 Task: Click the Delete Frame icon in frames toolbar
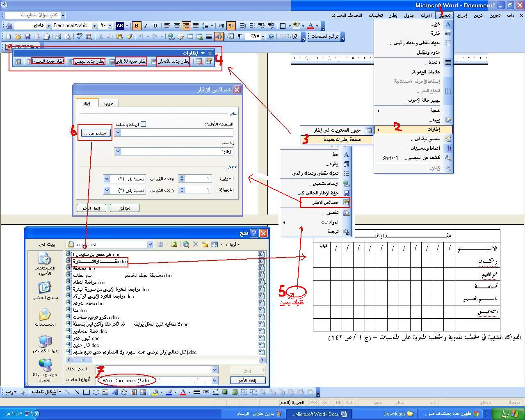(199, 62)
